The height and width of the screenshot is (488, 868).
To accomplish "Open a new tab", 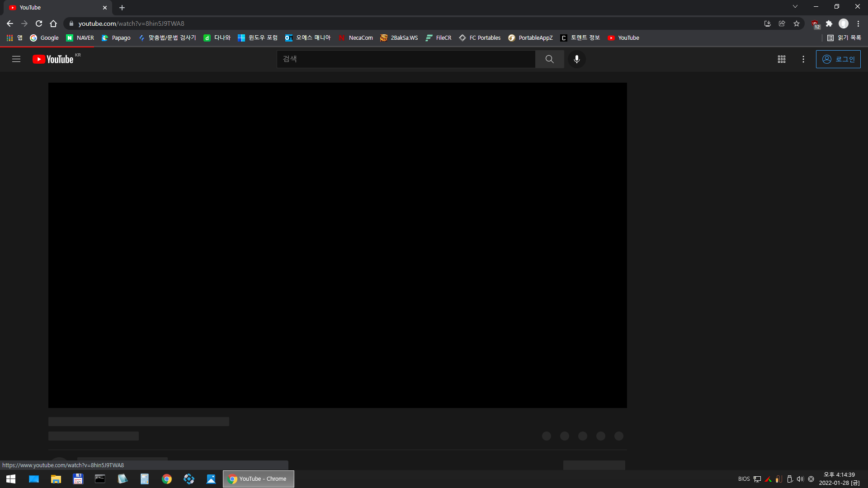I will point(122,8).
